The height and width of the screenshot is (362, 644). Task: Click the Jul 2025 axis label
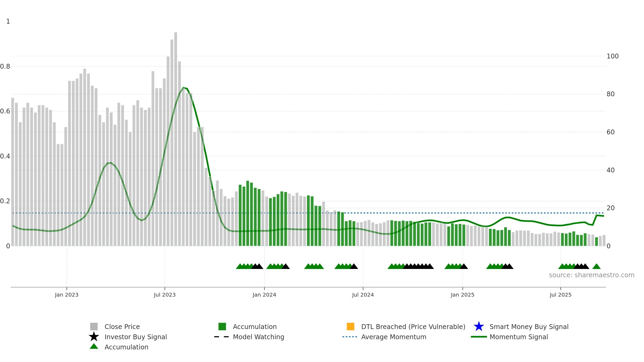click(x=561, y=295)
